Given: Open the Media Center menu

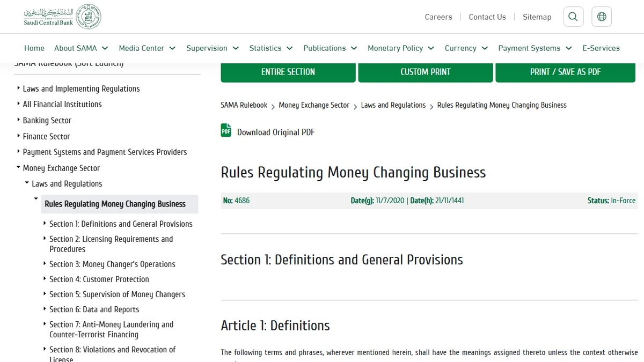Looking at the screenshot, I should 148,48.
